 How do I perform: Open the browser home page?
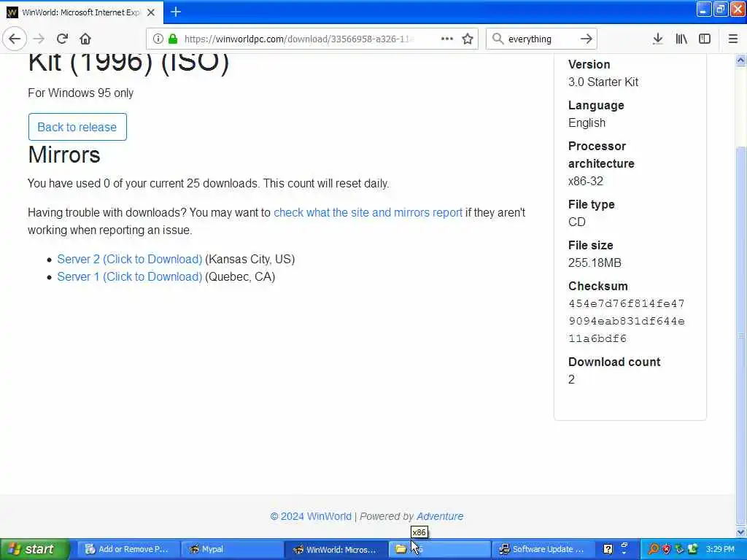[85, 39]
